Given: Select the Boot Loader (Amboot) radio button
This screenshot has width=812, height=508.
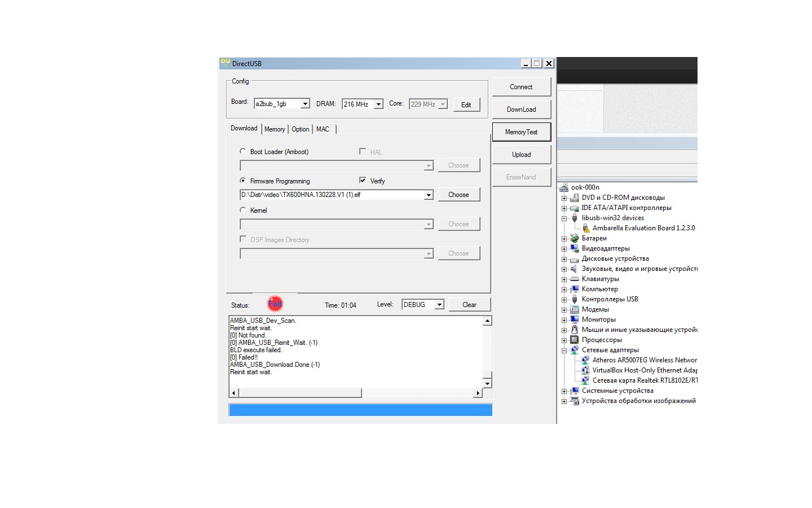Looking at the screenshot, I should pyautogui.click(x=243, y=151).
